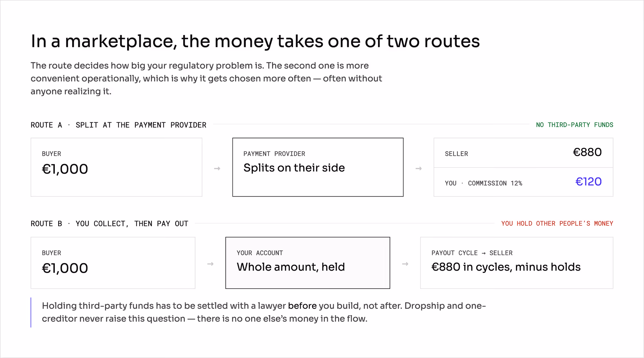Select the 'You · Commission 12%' row
The height and width of the screenshot is (358, 644).
pos(523,182)
